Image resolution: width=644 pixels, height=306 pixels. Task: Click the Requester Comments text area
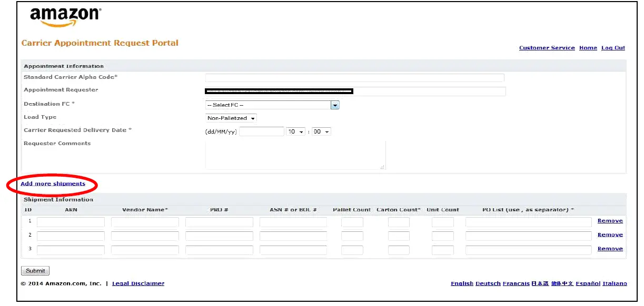pos(296,154)
